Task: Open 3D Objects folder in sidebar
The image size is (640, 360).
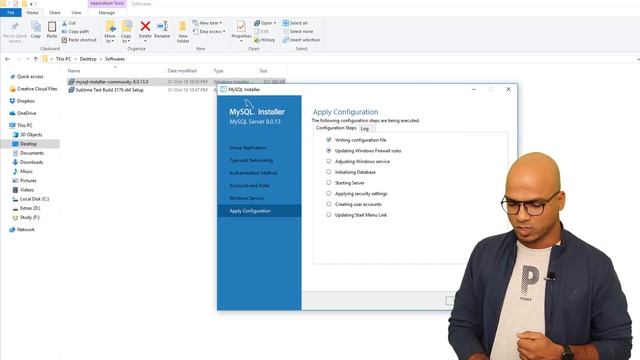Action: (x=31, y=135)
